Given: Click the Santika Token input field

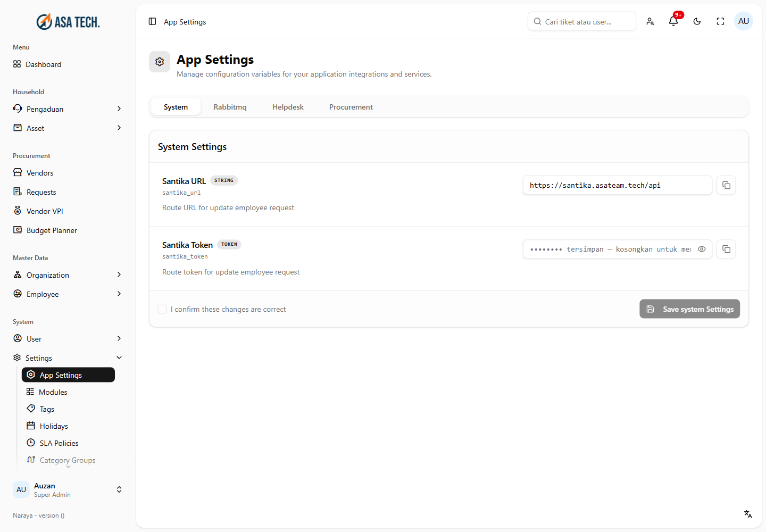Looking at the screenshot, I should tap(617, 249).
